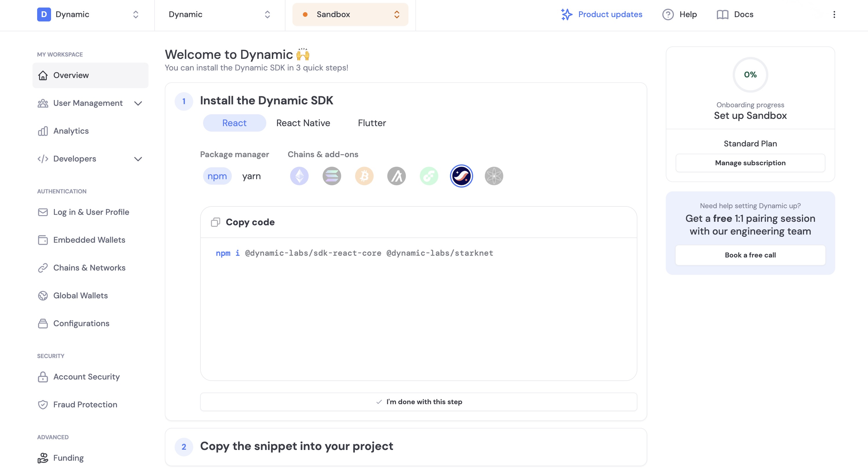The image size is (868, 472).
Task: Click the Fraud Protection shield icon
Action: (x=43, y=405)
